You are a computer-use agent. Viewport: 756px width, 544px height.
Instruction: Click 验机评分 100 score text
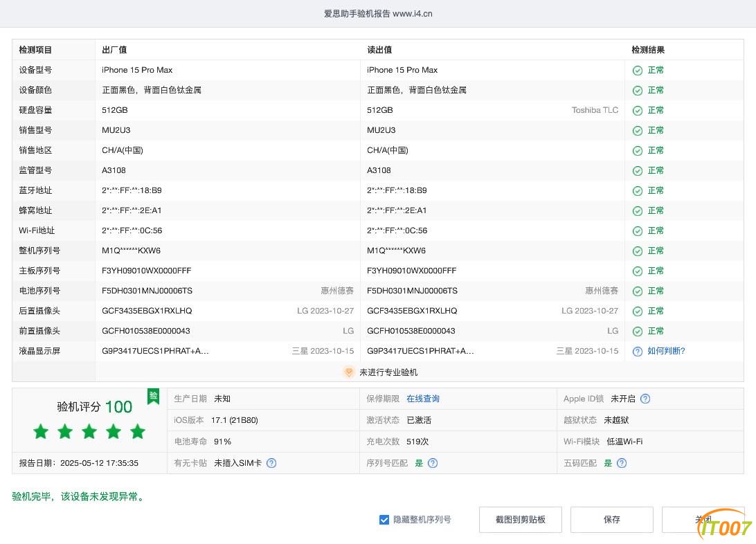[94, 407]
